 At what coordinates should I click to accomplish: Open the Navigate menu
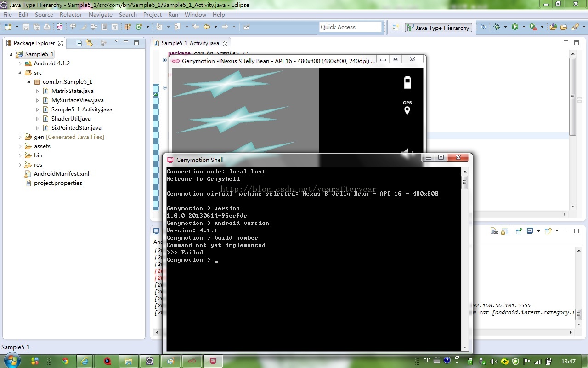tap(101, 15)
